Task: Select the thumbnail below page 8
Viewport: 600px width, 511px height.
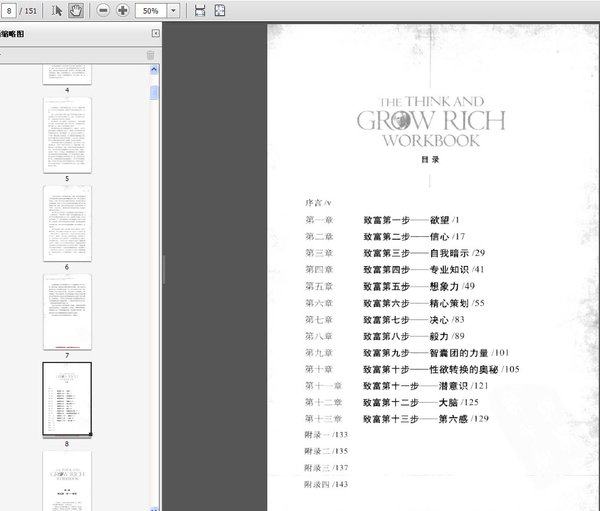Action: pyautogui.click(x=67, y=481)
